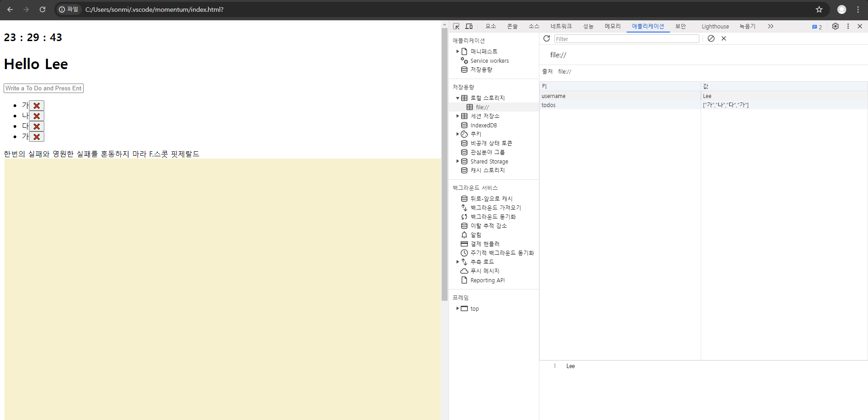Expand the 쿠키 section
868x420 pixels.
tap(458, 134)
